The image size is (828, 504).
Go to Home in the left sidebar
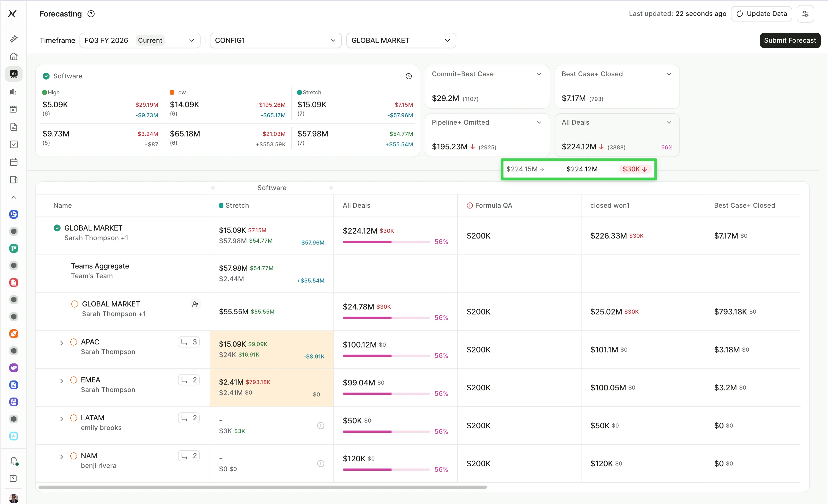tap(13, 56)
